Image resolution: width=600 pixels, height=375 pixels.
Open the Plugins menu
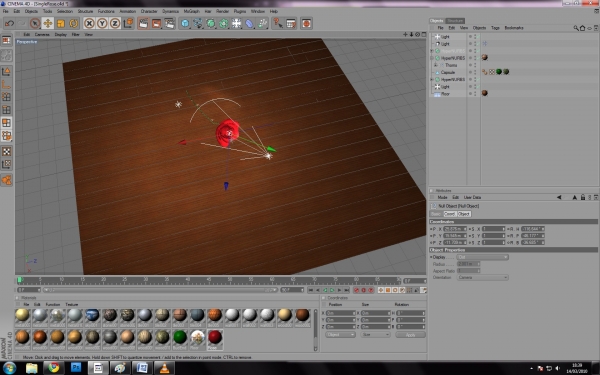point(240,11)
